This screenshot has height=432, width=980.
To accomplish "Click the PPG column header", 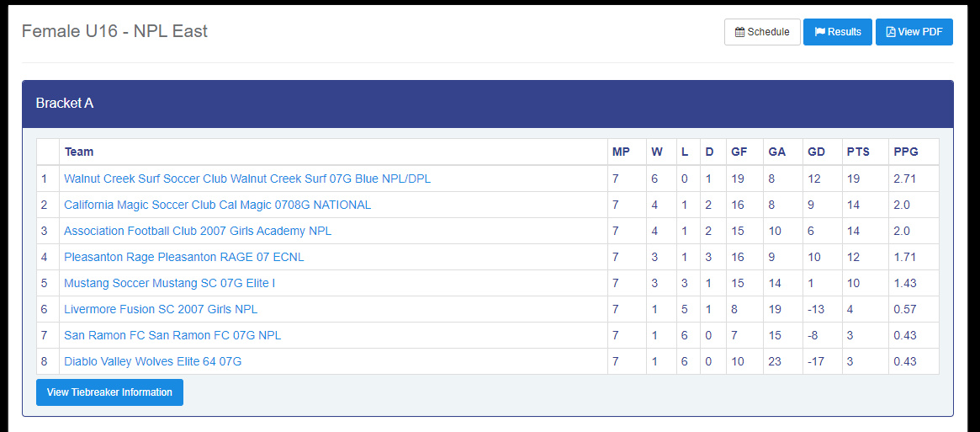I will tap(905, 152).
